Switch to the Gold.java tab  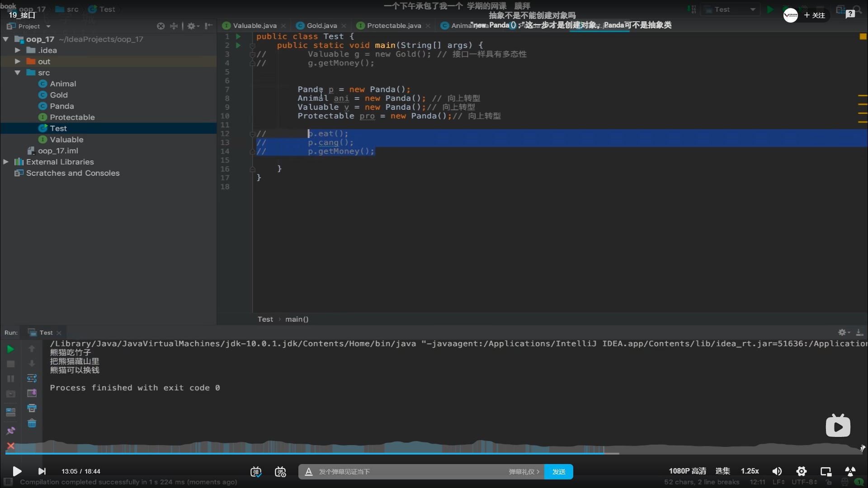pos(321,26)
